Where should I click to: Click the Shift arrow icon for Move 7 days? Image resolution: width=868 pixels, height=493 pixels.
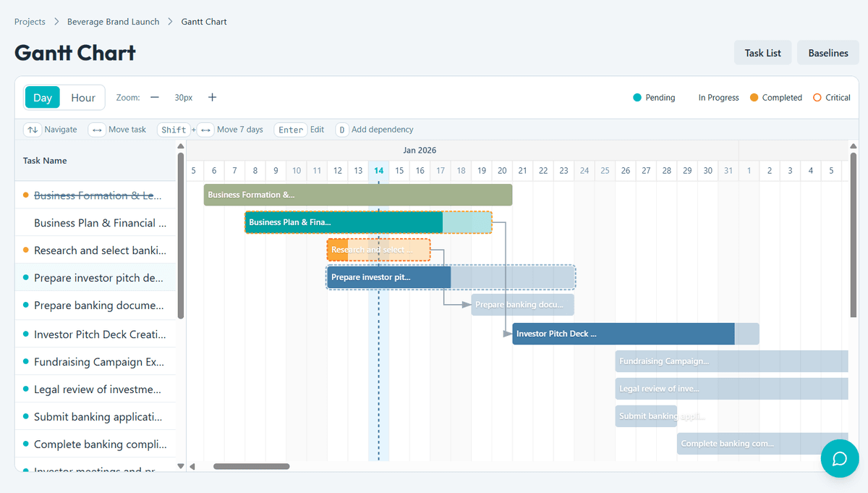206,130
